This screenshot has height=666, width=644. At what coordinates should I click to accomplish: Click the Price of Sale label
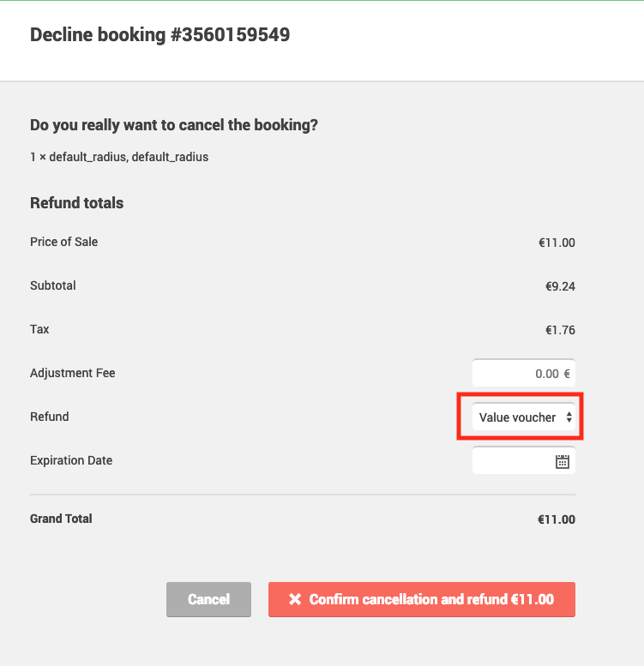click(63, 242)
